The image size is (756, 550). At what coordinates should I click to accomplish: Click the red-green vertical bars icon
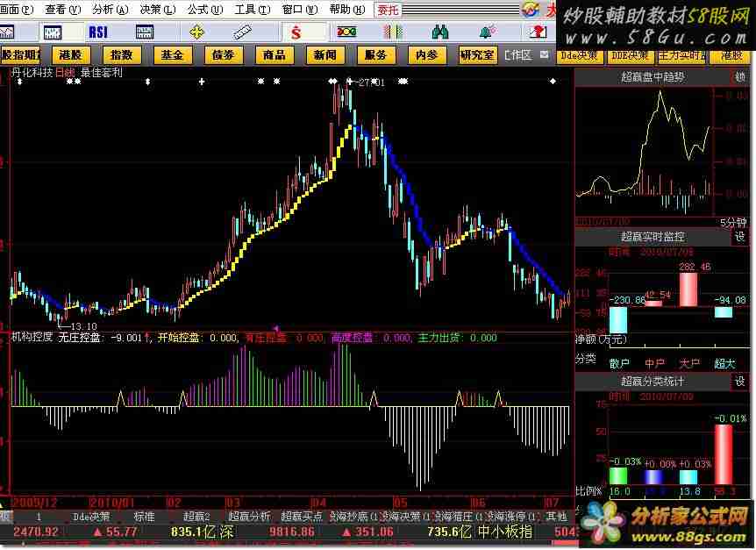point(394,32)
